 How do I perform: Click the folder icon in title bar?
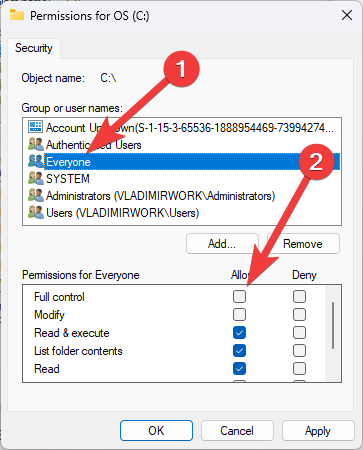[x=17, y=15]
